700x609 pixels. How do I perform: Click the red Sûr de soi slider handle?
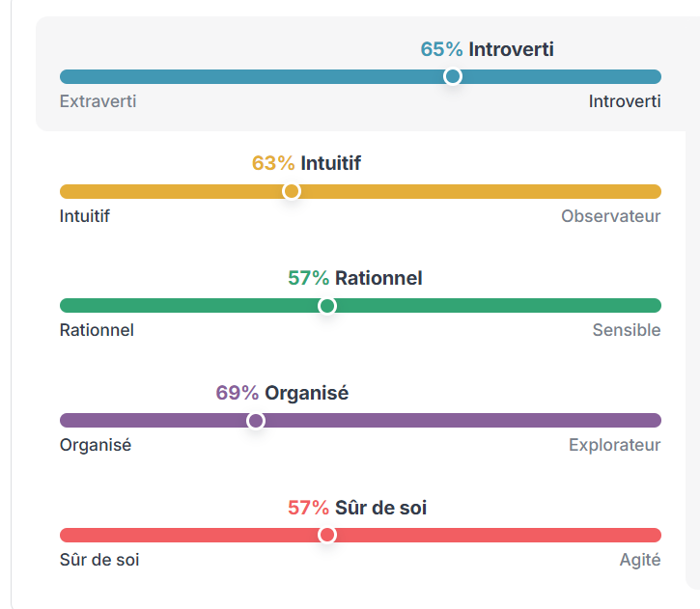click(327, 535)
